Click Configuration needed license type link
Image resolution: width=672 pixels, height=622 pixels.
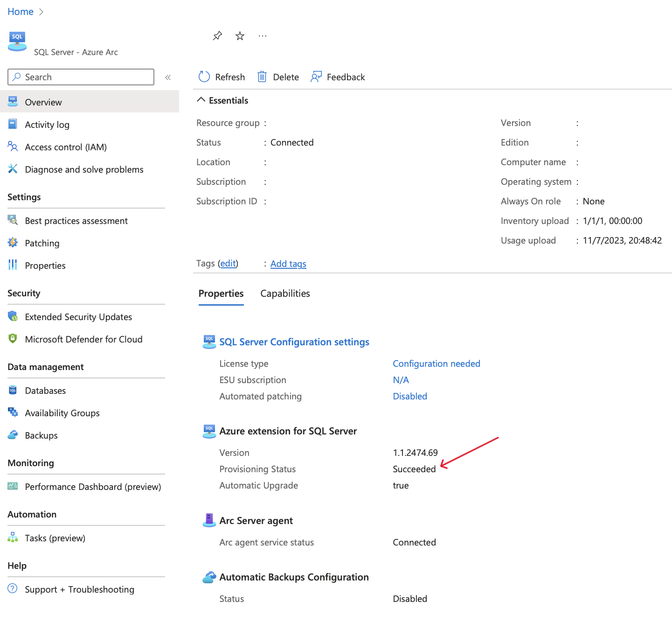(436, 363)
